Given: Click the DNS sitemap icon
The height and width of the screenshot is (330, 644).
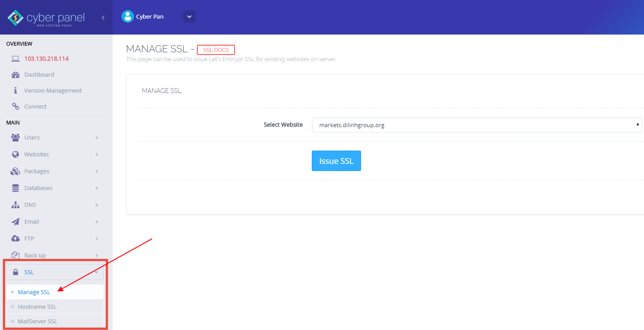Looking at the screenshot, I should (x=16, y=205).
